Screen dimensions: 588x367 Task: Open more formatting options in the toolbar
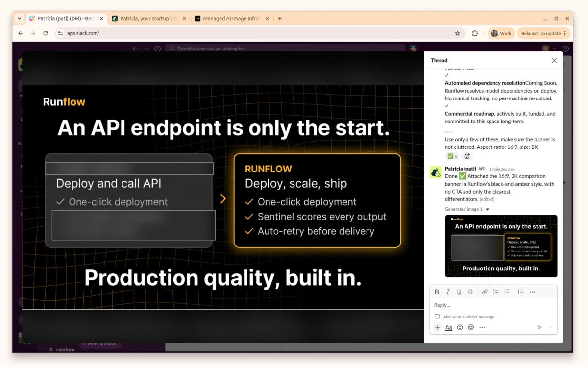532,292
